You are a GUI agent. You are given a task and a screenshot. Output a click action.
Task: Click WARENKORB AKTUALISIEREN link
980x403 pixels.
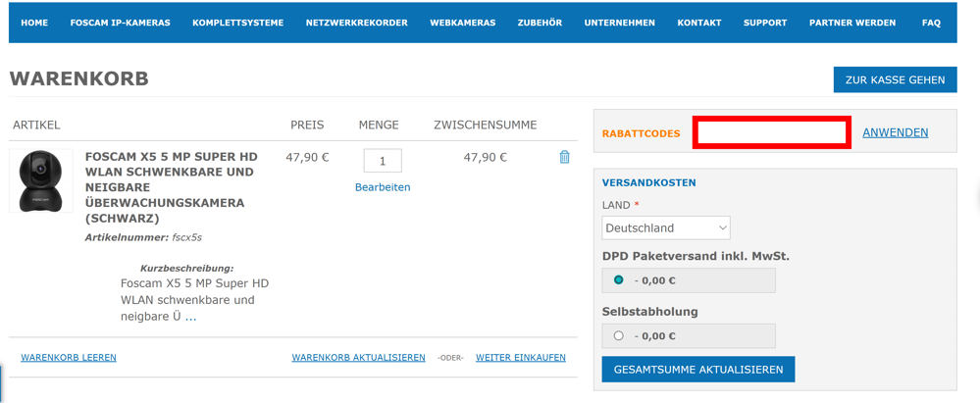(x=358, y=357)
